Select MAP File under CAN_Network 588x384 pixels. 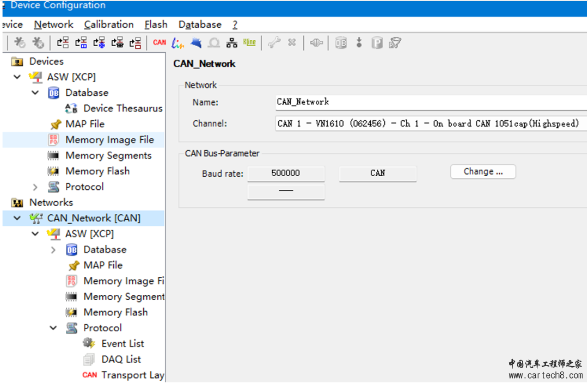pyautogui.click(x=103, y=265)
